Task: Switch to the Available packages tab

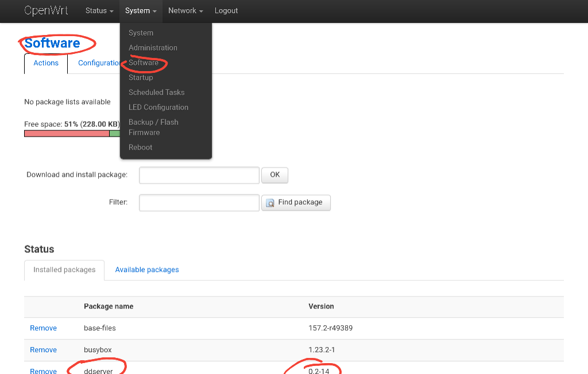Action: (147, 270)
